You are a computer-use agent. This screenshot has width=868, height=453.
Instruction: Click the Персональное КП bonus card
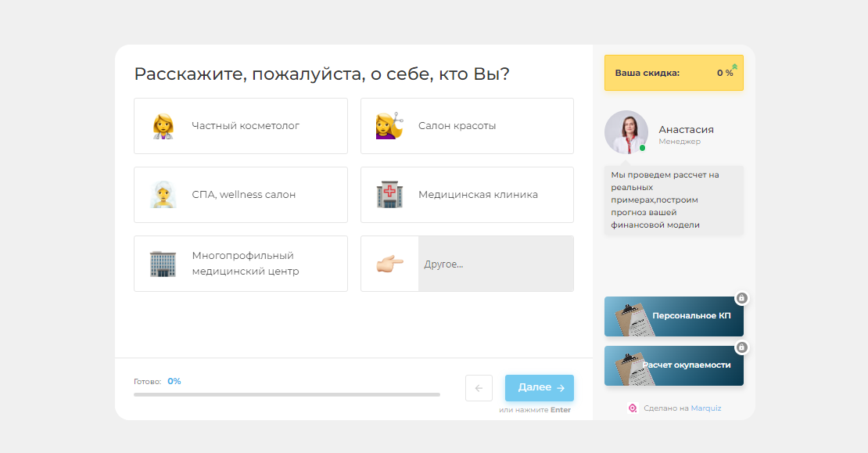click(x=674, y=316)
